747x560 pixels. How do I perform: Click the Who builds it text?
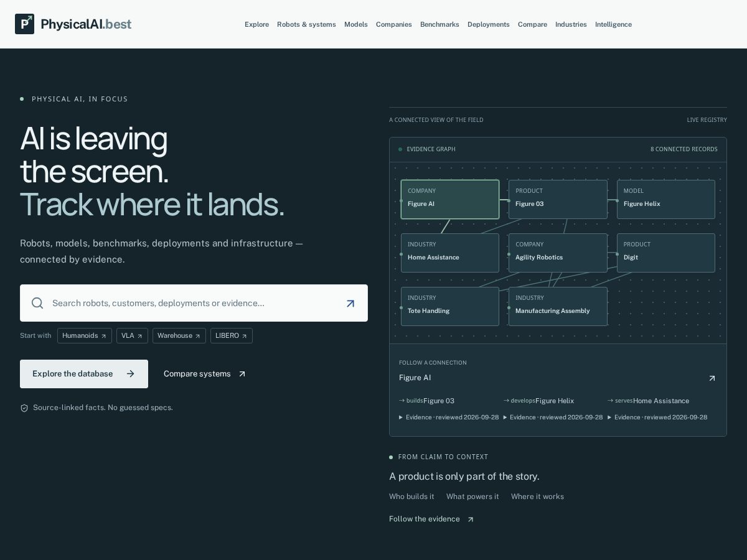click(411, 497)
